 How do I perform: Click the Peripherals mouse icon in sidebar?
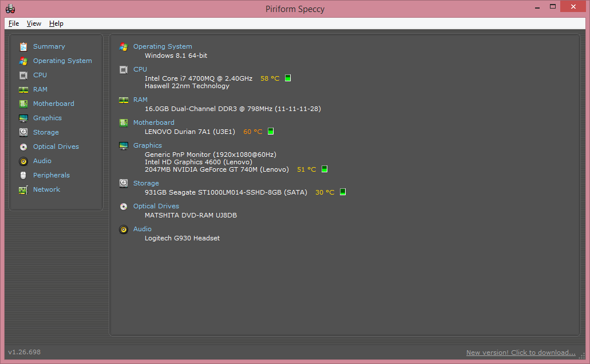23,175
